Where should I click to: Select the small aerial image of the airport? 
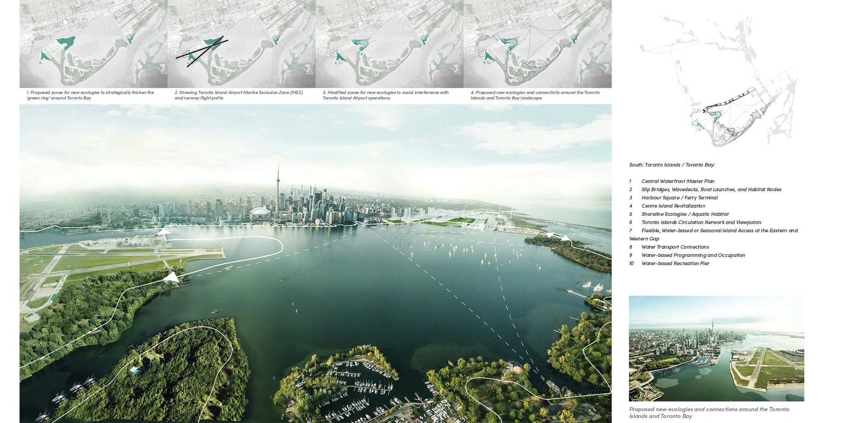[716, 349]
